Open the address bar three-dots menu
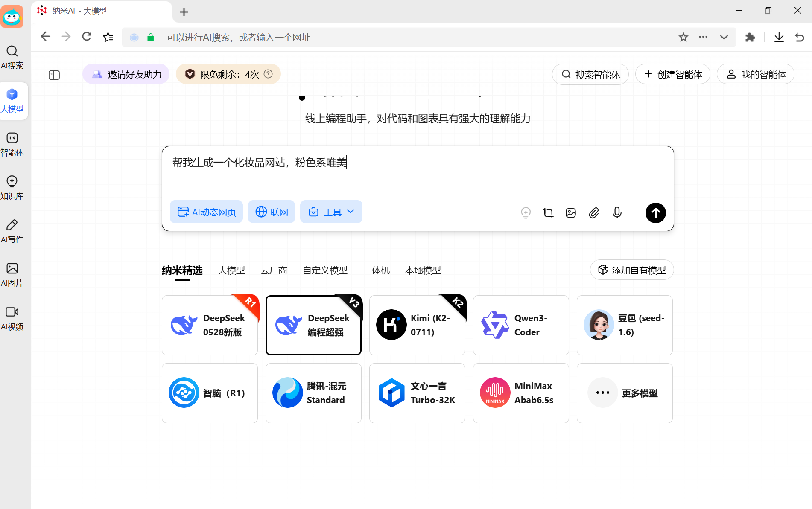The width and height of the screenshot is (812, 509). [x=703, y=37]
